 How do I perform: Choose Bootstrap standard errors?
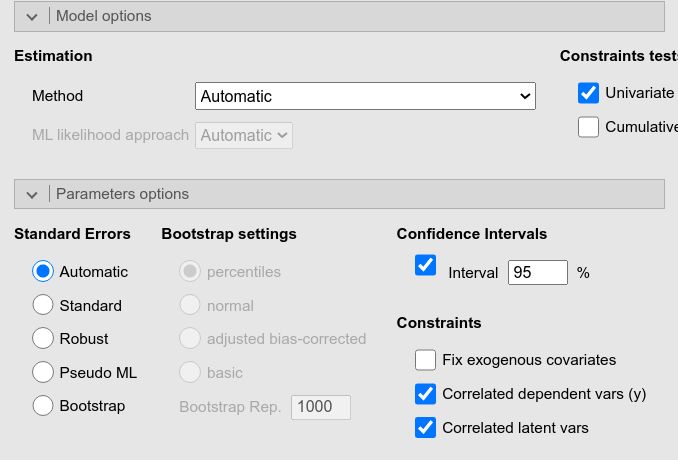pos(43,405)
